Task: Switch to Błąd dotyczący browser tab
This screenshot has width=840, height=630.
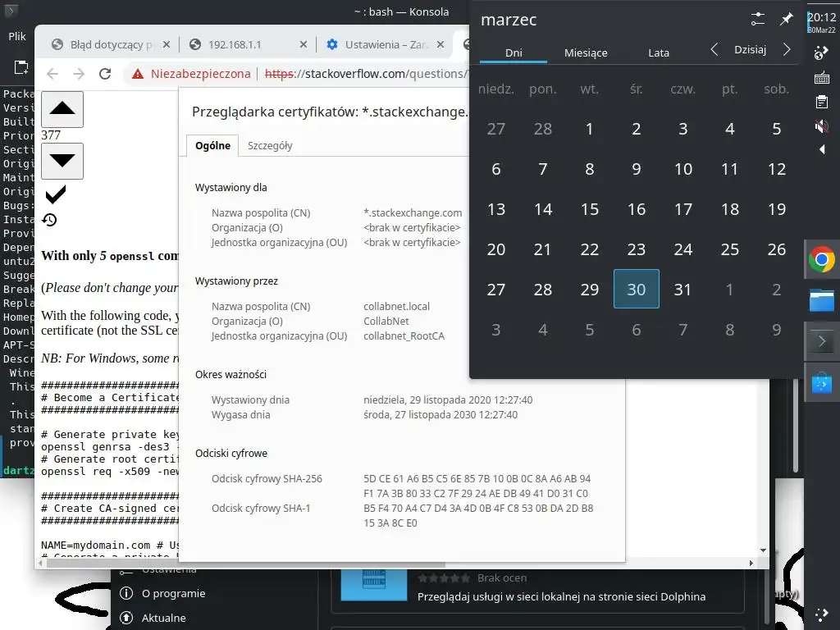Action: coord(112,44)
